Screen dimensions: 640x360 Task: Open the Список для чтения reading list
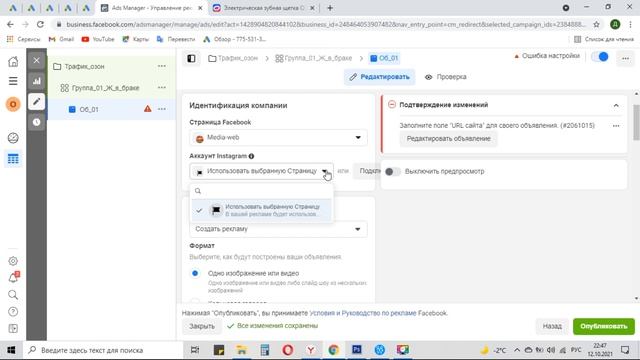(x=604, y=39)
